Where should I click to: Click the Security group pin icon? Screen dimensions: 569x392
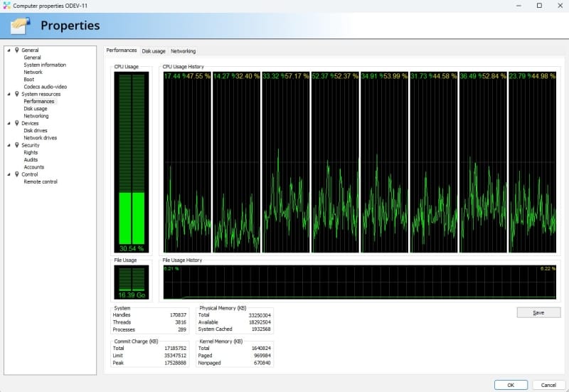(x=16, y=145)
